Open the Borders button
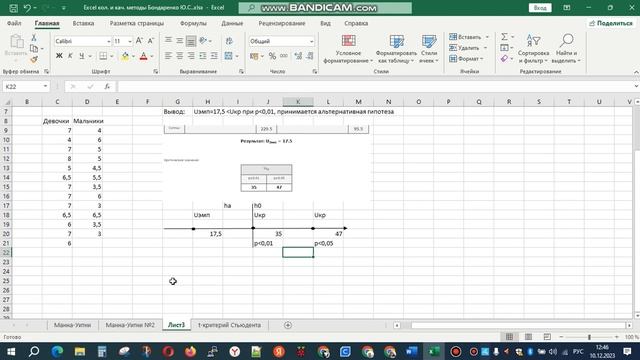This screenshot has height=360, width=640. point(103,56)
